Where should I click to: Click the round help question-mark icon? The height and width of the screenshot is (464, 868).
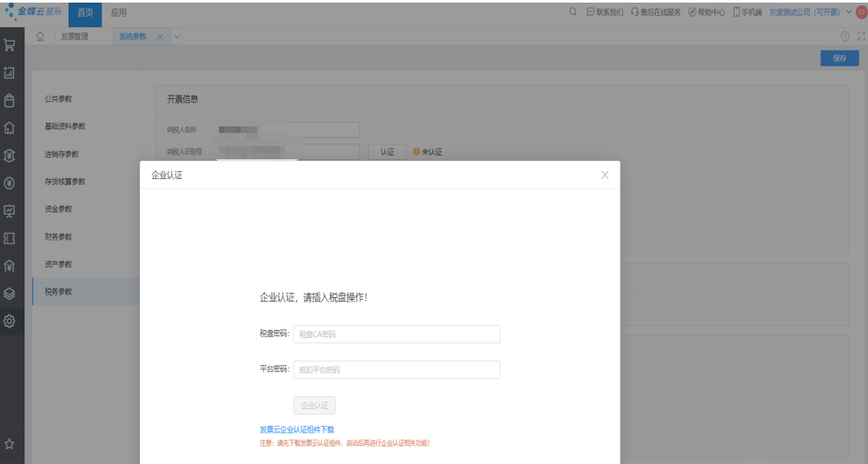click(845, 36)
